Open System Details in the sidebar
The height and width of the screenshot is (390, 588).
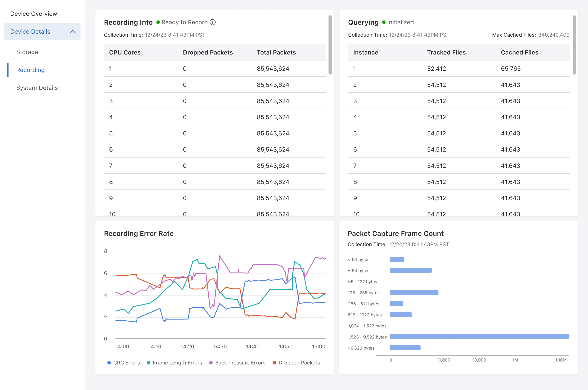pos(37,88)
